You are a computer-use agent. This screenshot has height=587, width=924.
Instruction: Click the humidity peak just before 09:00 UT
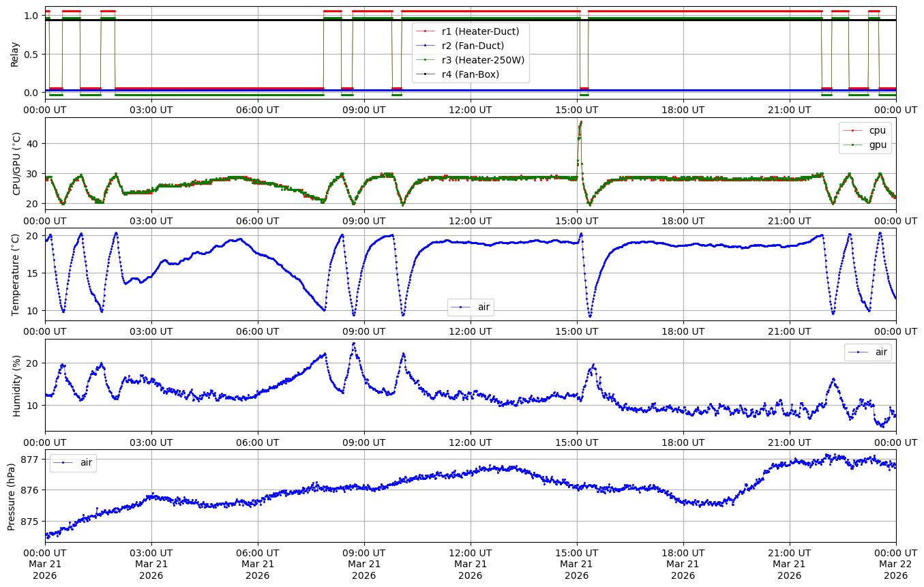353,344
